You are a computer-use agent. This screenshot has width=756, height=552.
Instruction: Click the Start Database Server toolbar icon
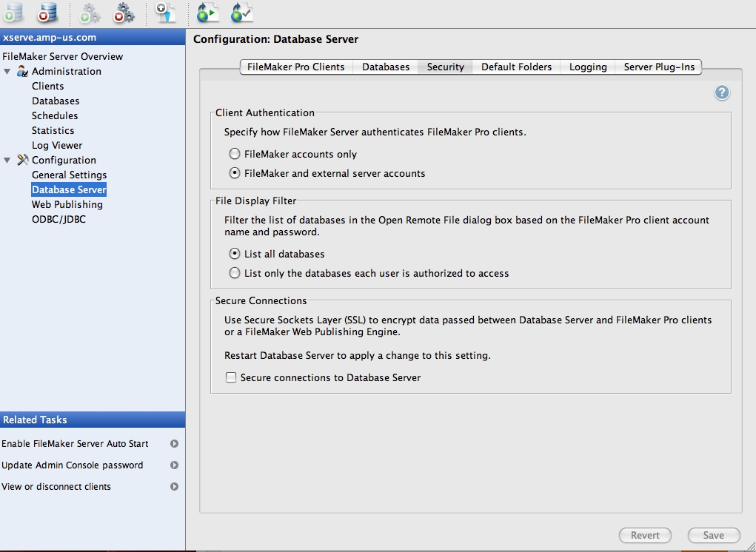pos(13,12)
